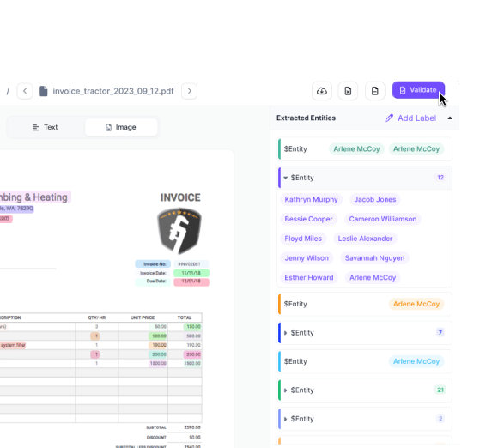Click the pink highlighted 250.00 total cell
Viewport: 498px width, 448px height.
pos(192,354)
